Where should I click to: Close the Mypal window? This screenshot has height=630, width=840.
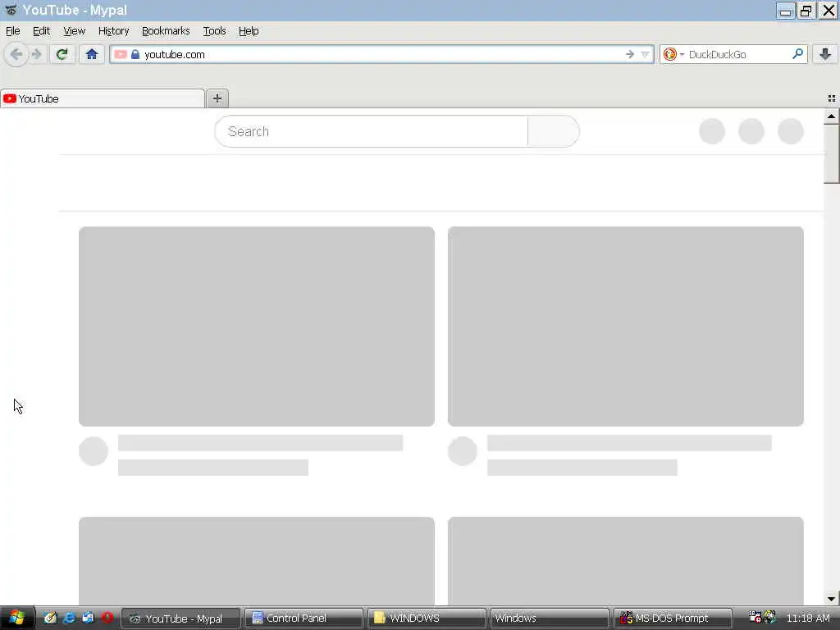828,11
